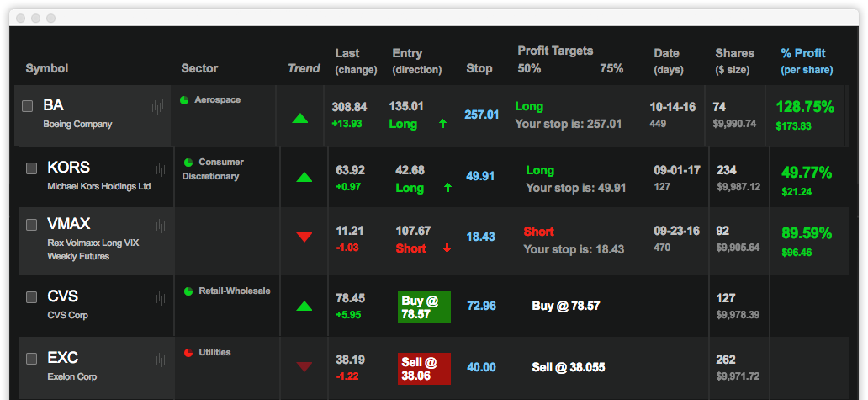Click the green up trend arrow for CVS
The width and height of the screenshot is (868, 400).
pos(304,306)
